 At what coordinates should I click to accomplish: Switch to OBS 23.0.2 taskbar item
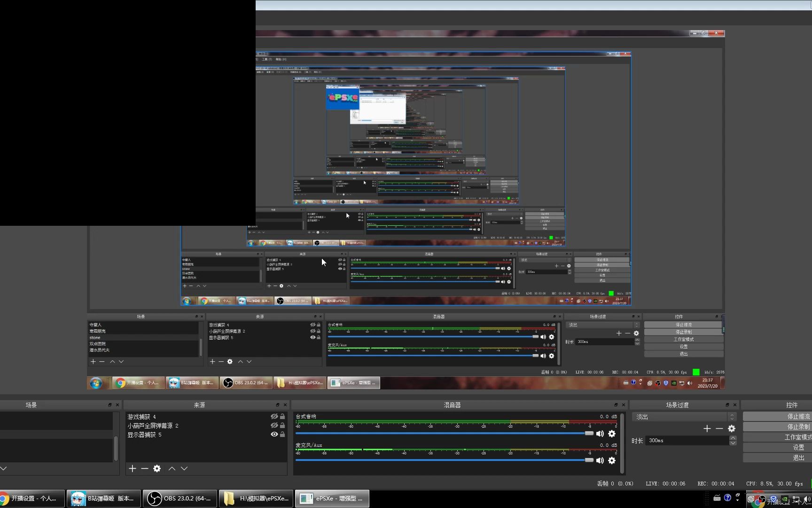180,499
